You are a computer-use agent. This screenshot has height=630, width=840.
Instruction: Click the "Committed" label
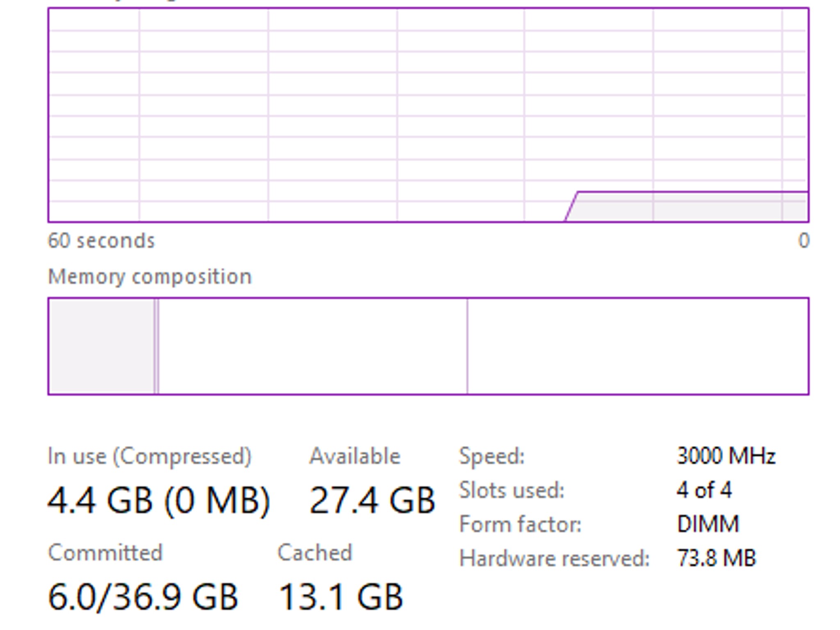(105, 553)
